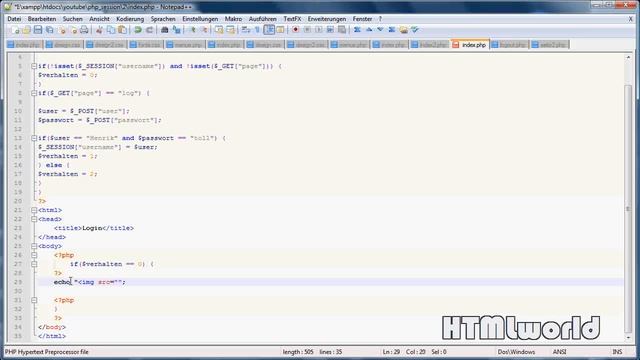The image size is (640, 360).
Task: Click the ANSI encoding in status bar
Action: point(560,351)
